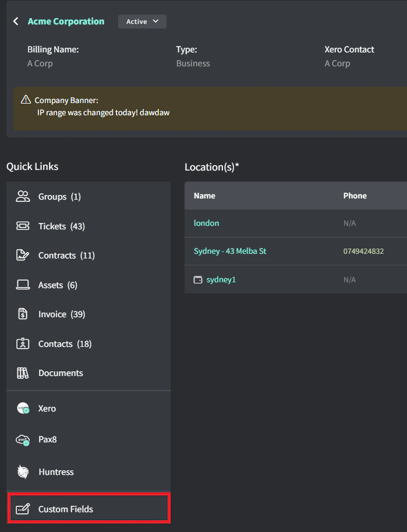Click the Xero integration logo icon

23,408
